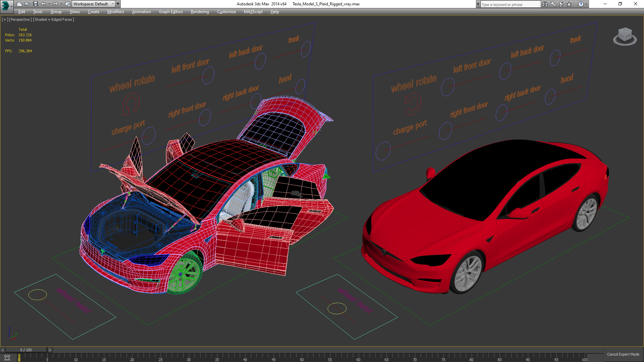Click the Help question mark icon
Viewport: 644px width, 362px height.
(581, 4)
